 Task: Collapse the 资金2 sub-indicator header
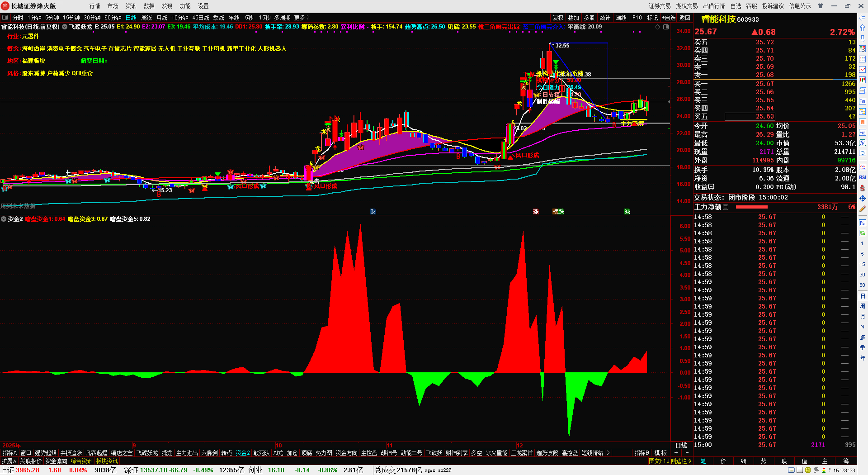coord(4,219)
